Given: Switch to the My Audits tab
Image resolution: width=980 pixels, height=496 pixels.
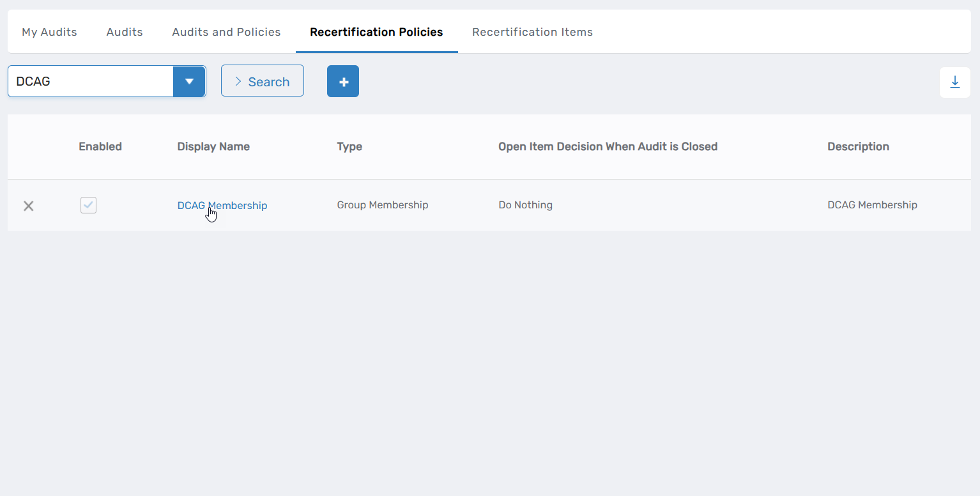Looking at the screenshot, I should coord(49,32).
